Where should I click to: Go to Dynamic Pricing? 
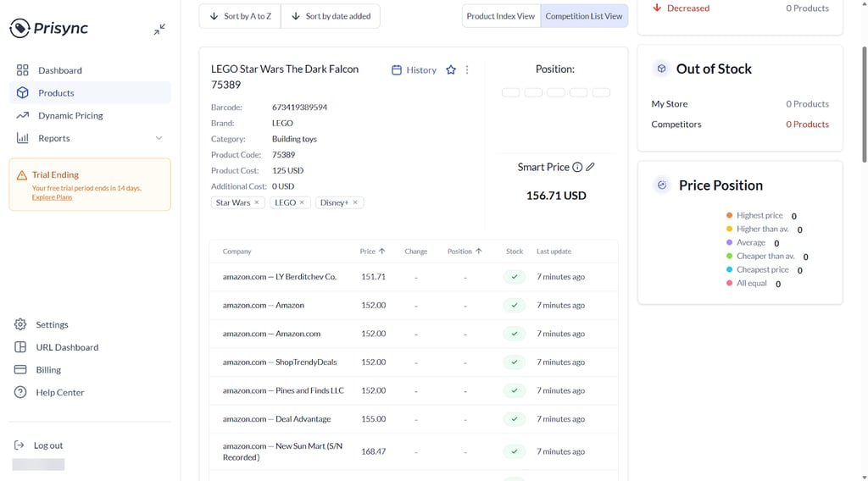point(90,115)
